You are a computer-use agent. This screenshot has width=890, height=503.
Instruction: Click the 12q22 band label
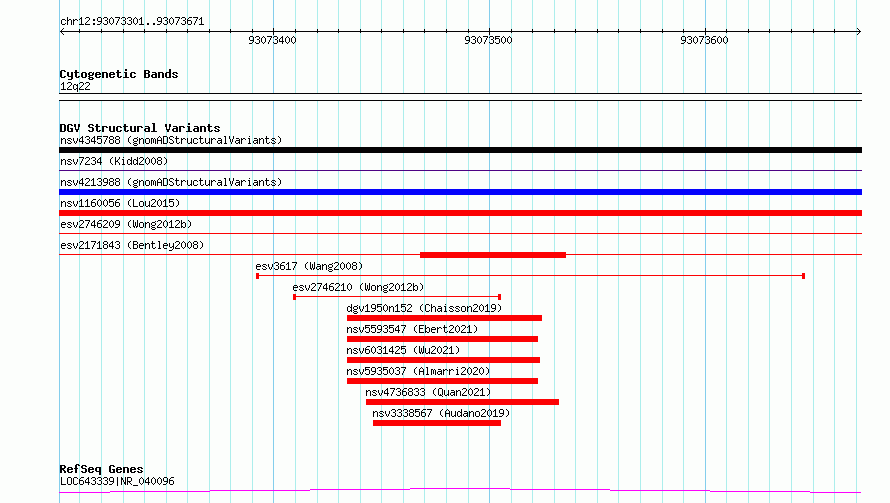75,86
